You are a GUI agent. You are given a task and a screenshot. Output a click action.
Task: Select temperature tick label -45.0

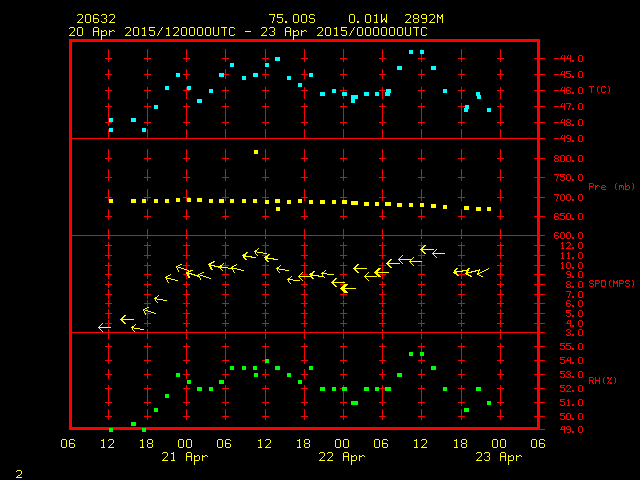click(x=569, y=75)
